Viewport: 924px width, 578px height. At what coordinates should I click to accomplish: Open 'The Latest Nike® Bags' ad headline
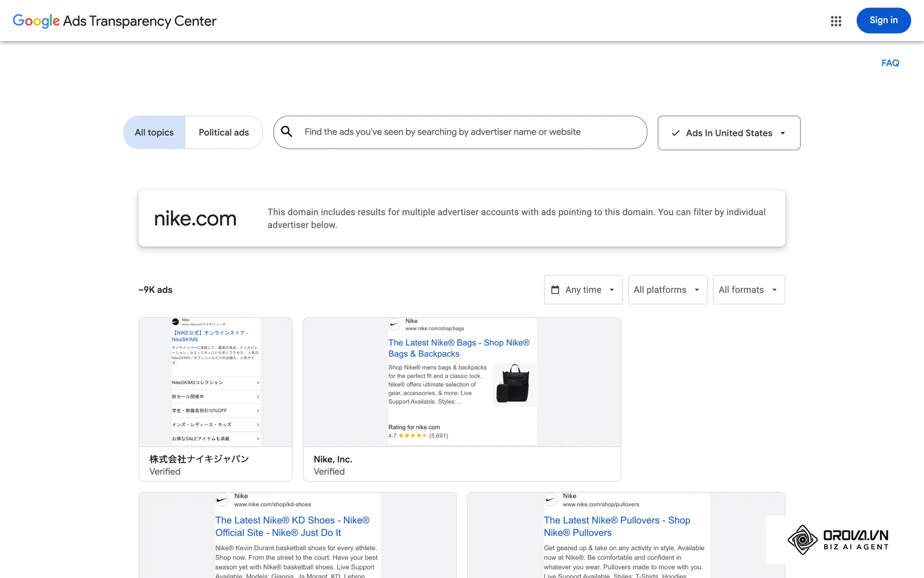[459, 348]
